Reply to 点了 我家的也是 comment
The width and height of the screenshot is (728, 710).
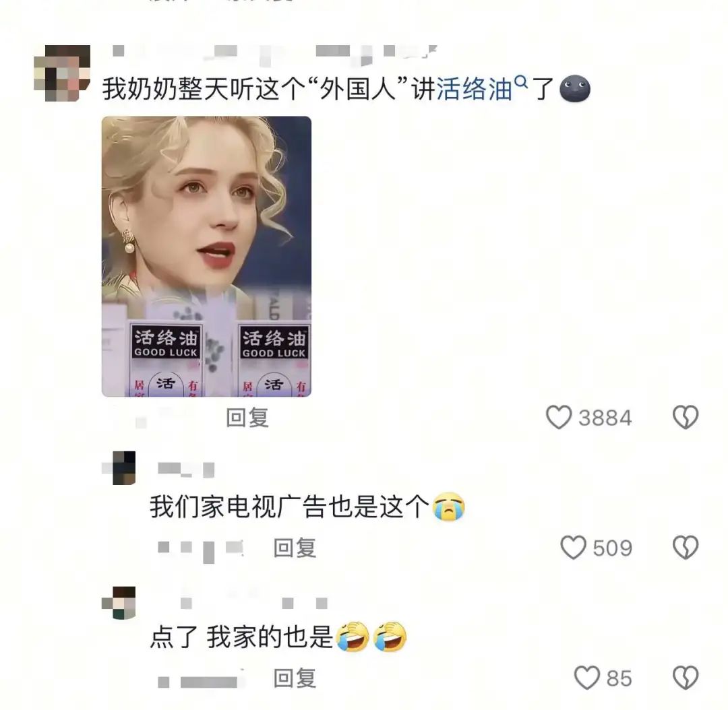[x=295, y=678]
